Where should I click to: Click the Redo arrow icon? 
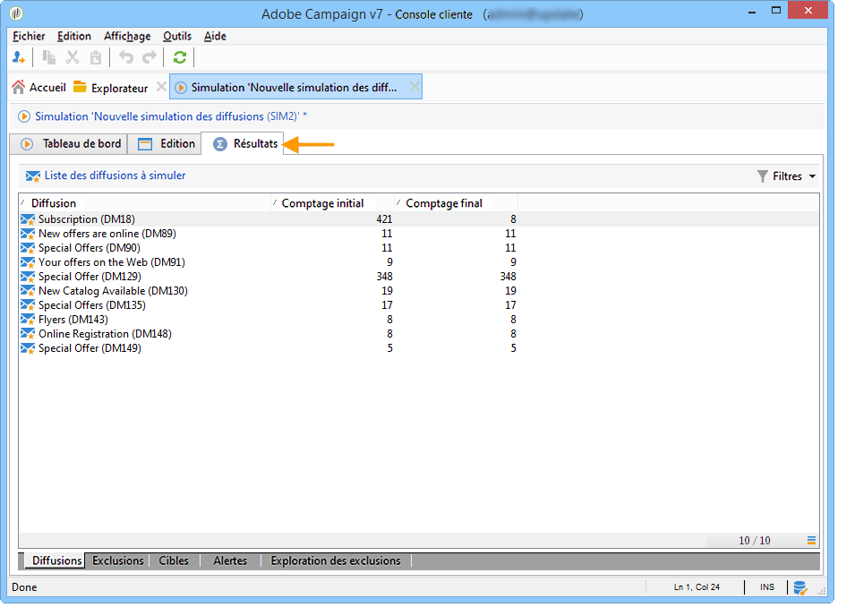pos(150,57)
